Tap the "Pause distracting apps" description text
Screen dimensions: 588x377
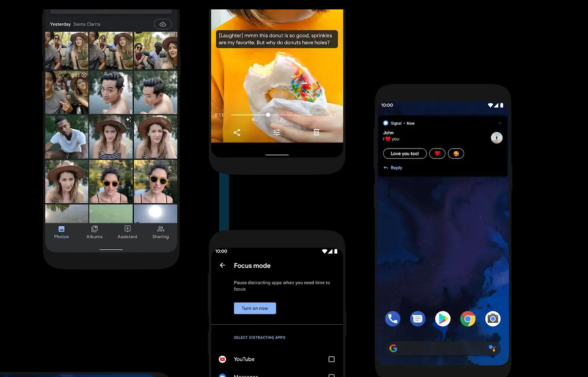(282, 286)
